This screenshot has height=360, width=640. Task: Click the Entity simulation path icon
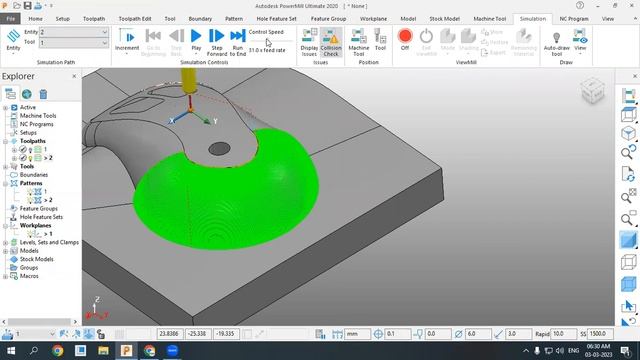[x=13, y=40]
